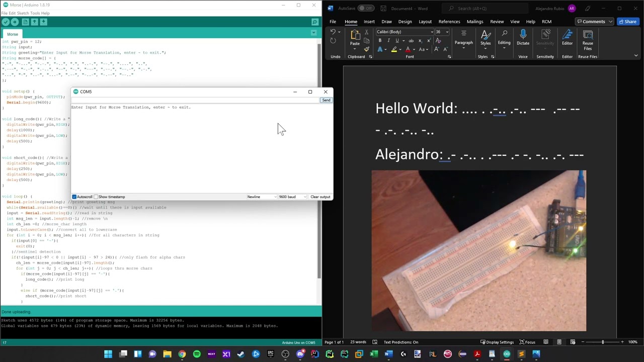Apply the yellow text highlight color
This screenshot has width=644, height=362.
coord(394,49)
